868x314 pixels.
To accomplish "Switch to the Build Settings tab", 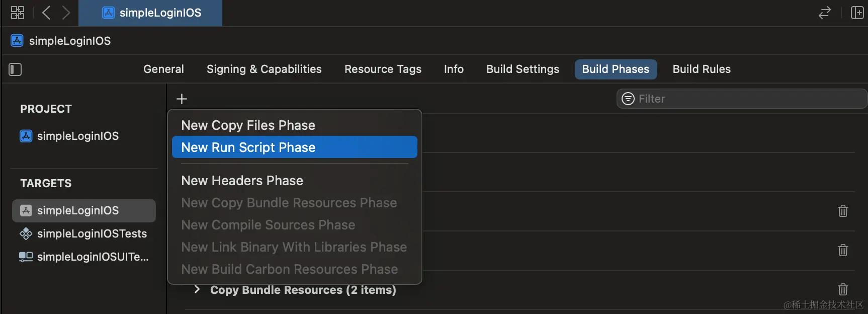I will coord(523,69).
